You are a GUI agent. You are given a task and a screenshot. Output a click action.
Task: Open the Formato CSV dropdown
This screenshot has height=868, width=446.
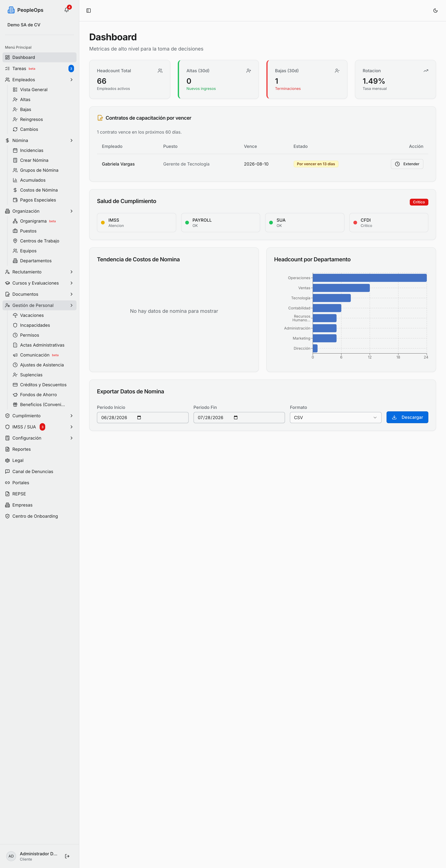pos(335,417)
